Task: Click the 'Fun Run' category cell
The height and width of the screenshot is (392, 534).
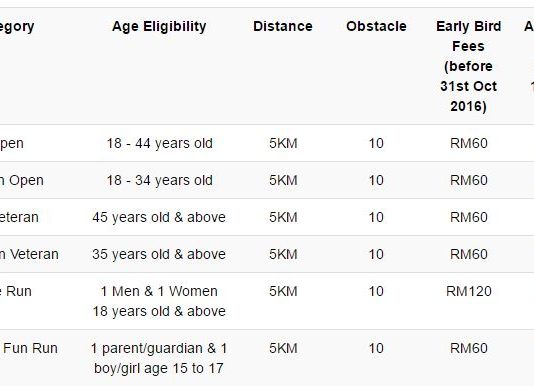Action: (30, 348)
